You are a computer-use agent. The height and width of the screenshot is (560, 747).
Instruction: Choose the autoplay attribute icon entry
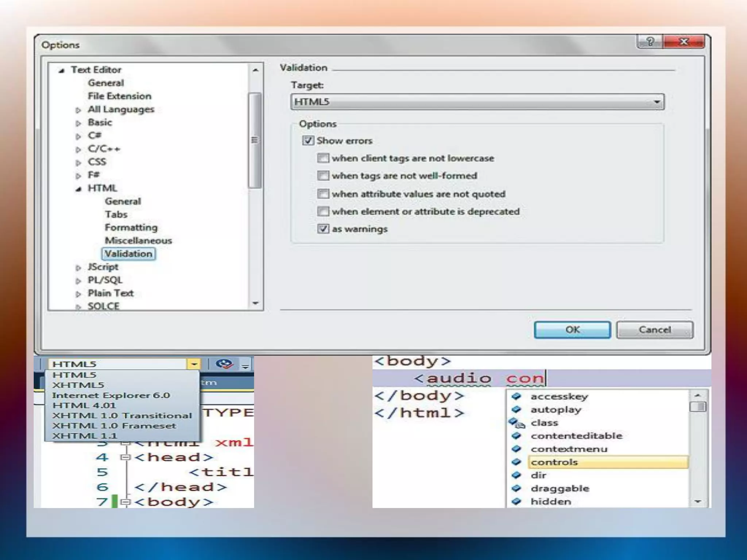[516, 409]
